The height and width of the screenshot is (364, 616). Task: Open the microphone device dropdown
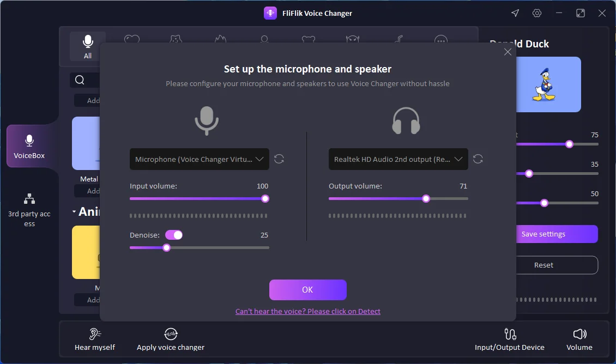click(199, 159)
